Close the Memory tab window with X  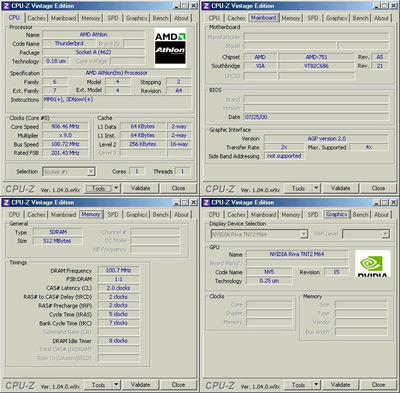194,203
